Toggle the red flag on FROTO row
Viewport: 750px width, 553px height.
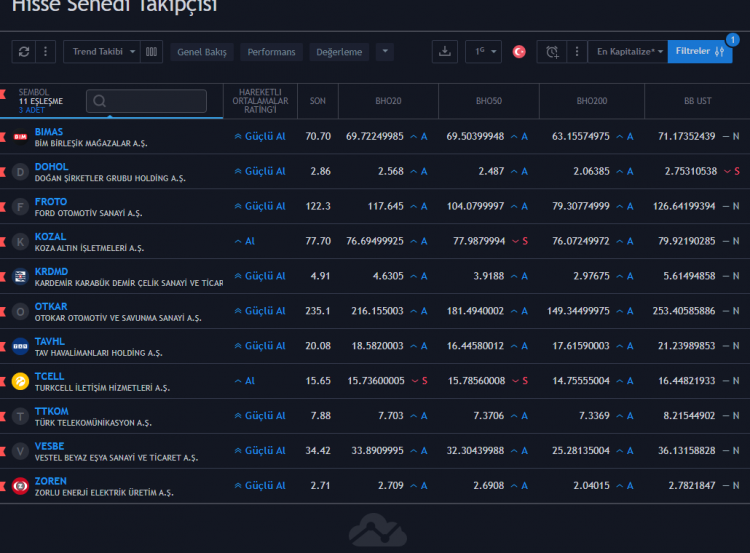point(3,207)
